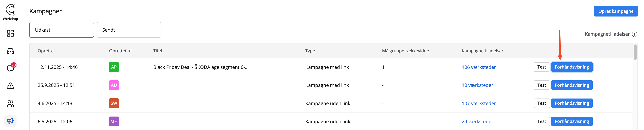This screenshot has height=130, width=644.
Task: Open the 107 værksteder link
Action: tap(479, 104)
